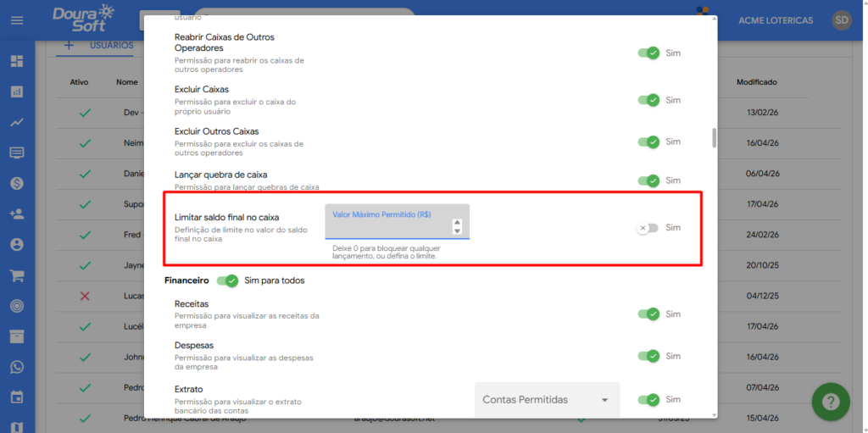Screen dimensions: 868x433
Task: Click the green help question mark button
Action: click(830, 401)
